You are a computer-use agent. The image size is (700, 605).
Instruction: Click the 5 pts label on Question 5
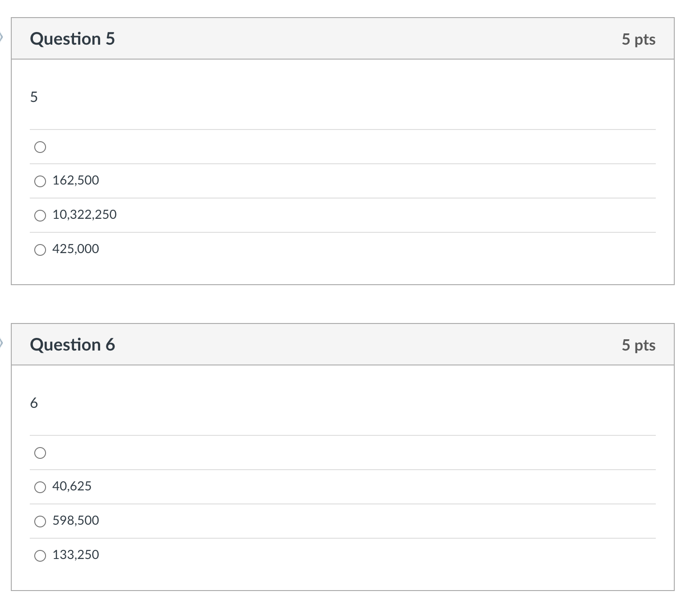click(638, 39)
